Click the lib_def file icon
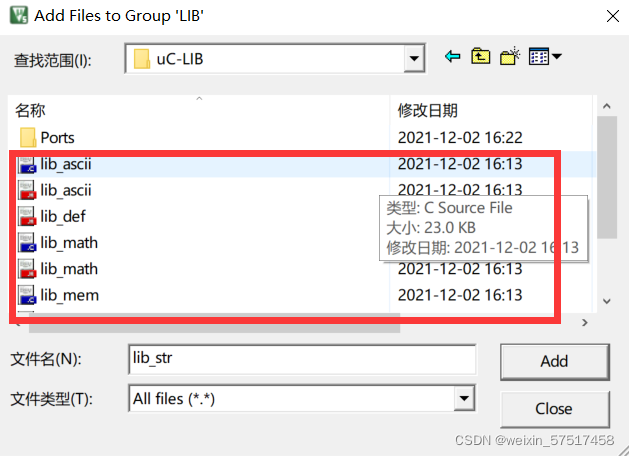629x456 pixels. tap(28, 217)
